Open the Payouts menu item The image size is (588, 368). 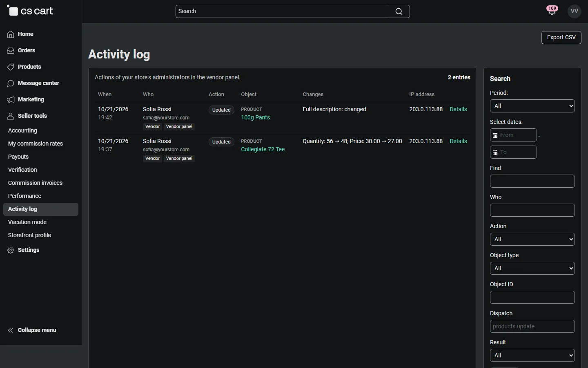coord(41,157)
